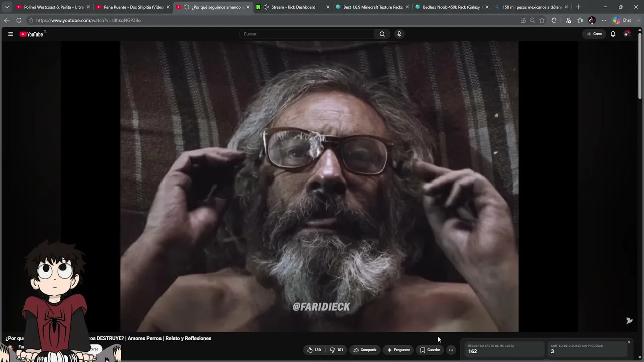
Task: Close the '150 mil pesos mexicanos' tab
Action: (567, 7)
